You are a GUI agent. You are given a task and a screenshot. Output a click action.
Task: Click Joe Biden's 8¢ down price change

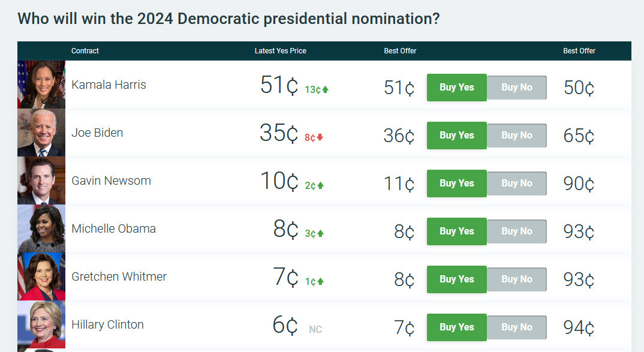click(x=314, y=137)
